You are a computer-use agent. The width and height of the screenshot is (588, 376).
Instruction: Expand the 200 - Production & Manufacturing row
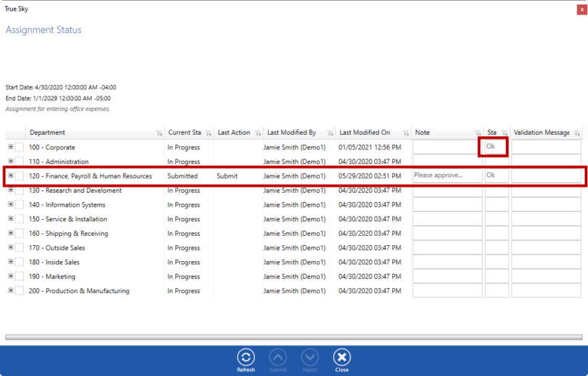click(10, 290)
